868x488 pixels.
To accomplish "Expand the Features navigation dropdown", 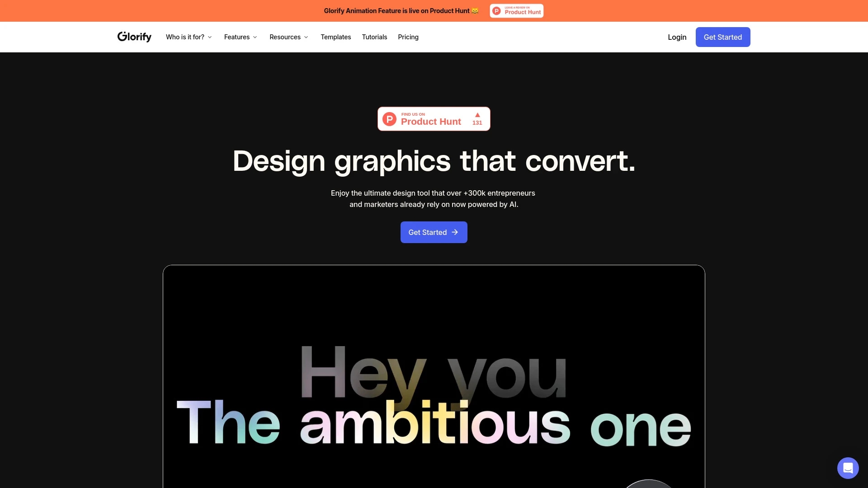I will point(240,37).
